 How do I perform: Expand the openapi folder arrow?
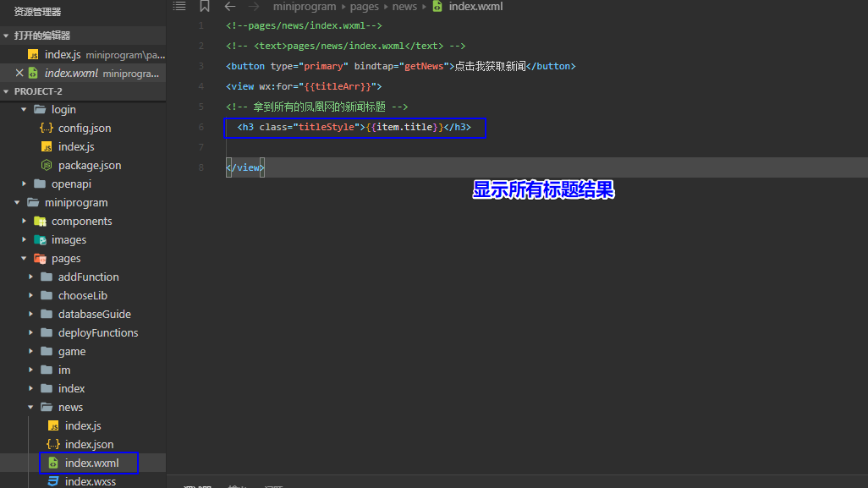click(24, 184)
